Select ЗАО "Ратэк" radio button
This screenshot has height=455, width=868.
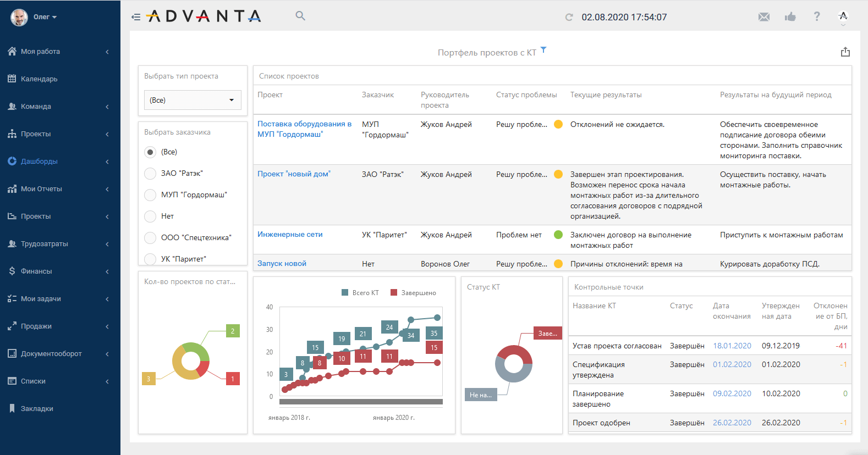150,174
